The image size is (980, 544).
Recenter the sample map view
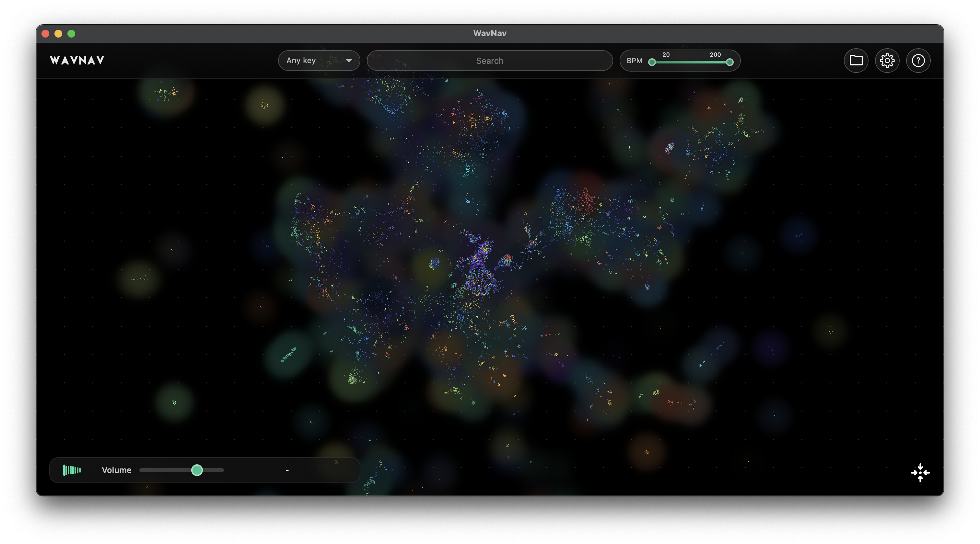coord(920,472)
